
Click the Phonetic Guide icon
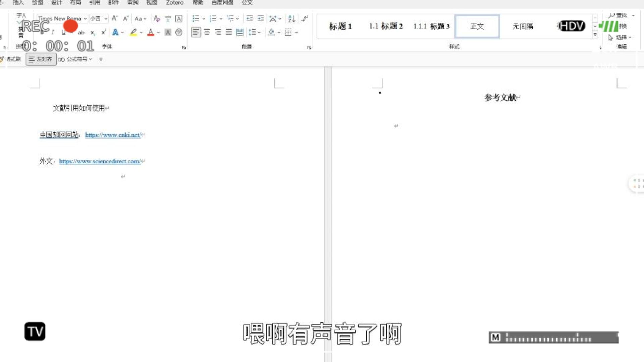tap(168, 19)
